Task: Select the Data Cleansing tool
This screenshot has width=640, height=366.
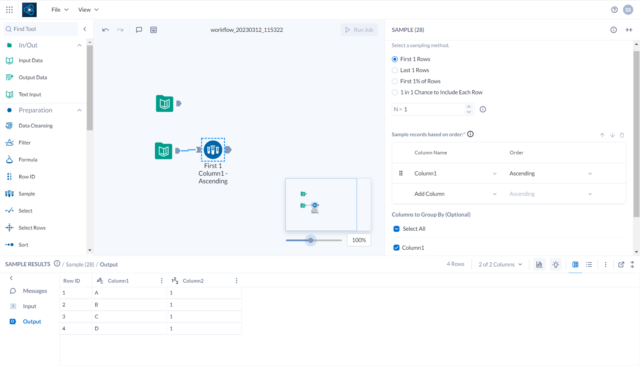Action: (29, 126)
